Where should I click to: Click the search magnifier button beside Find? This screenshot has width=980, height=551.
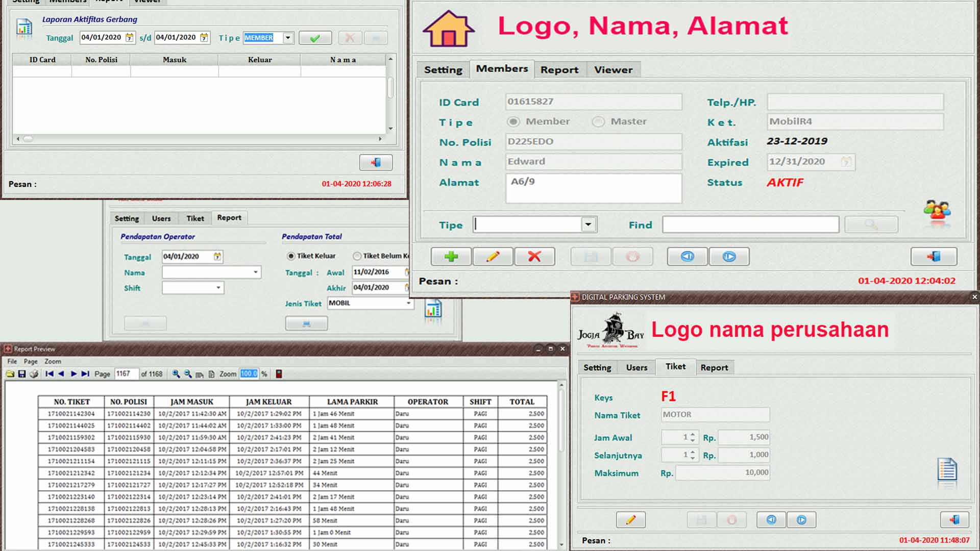coord(871,224)
